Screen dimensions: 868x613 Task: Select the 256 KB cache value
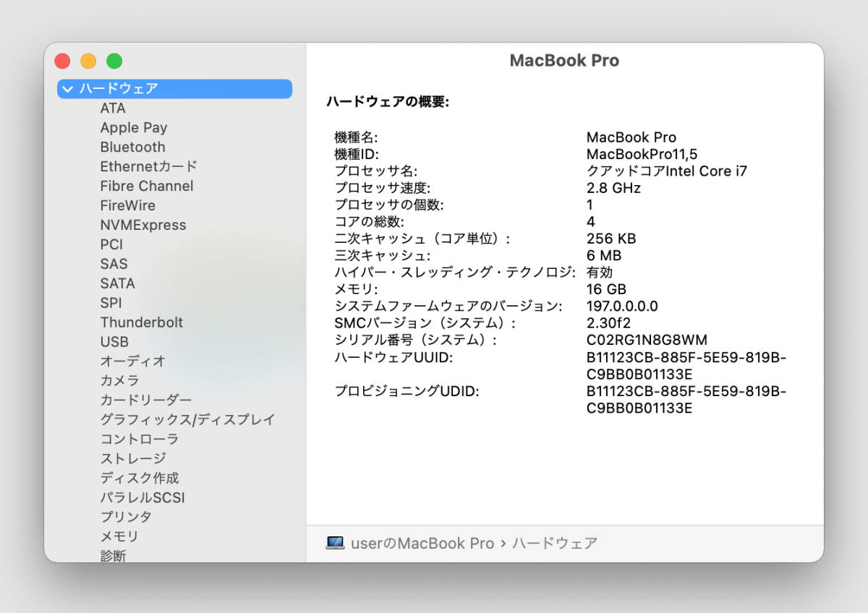click(611, 239)
